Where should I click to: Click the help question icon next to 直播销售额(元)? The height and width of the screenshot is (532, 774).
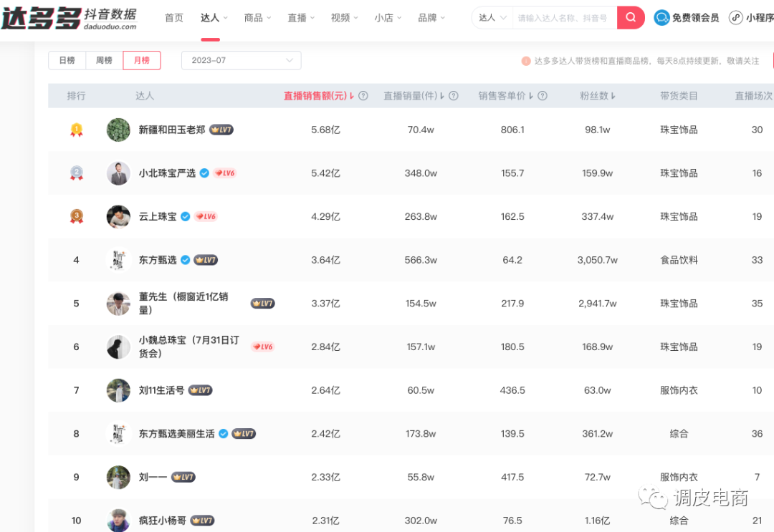pyautogui.click(x=363, y=95)
